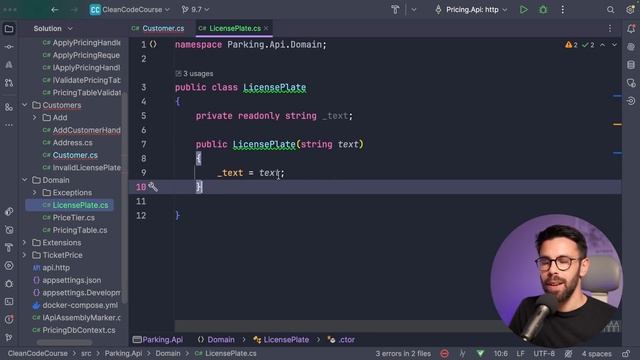Navigate forward with the right arrow
Image resolution: width=640 pixels, height=360 pixels.
(x=74, y=9)
